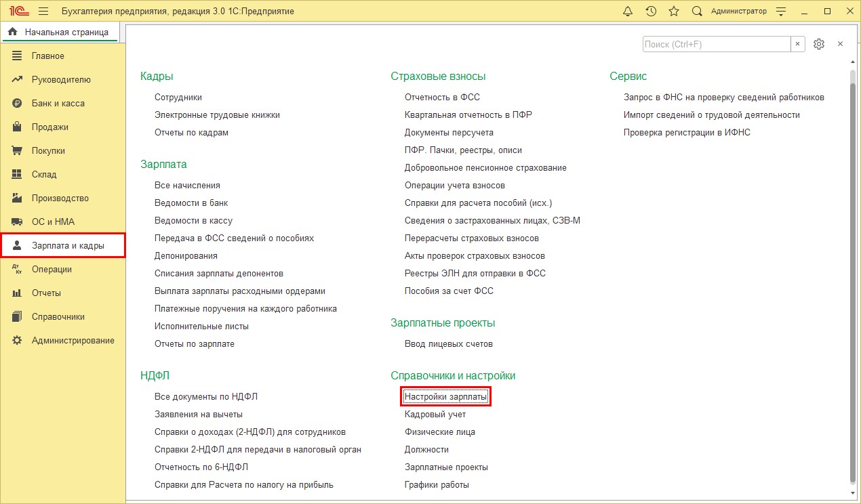Click the Поиск (Ctrl+F) input field

717,44
